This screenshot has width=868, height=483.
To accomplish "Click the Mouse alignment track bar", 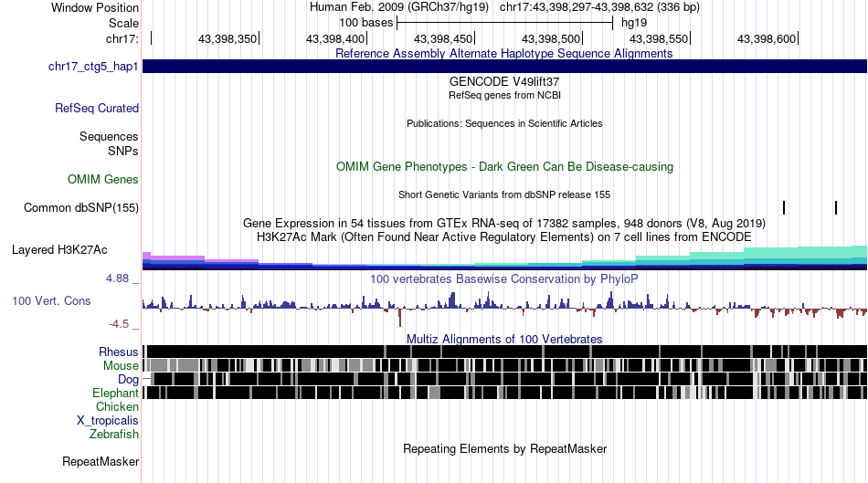I will tap(504, 366).
